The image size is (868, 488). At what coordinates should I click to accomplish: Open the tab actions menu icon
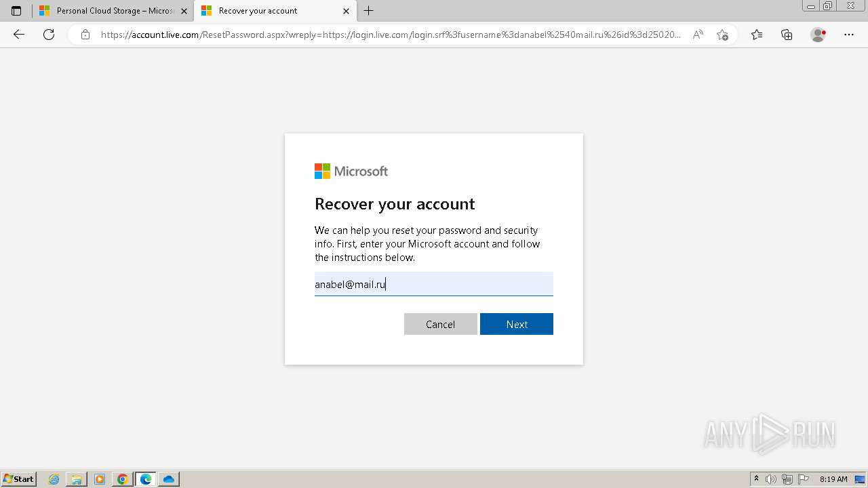(16, 11)
